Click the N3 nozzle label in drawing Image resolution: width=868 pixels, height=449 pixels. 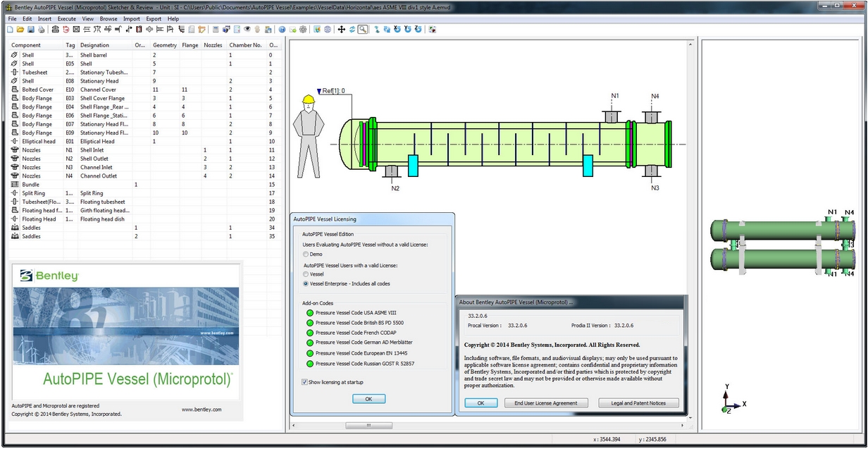[655, 188]
